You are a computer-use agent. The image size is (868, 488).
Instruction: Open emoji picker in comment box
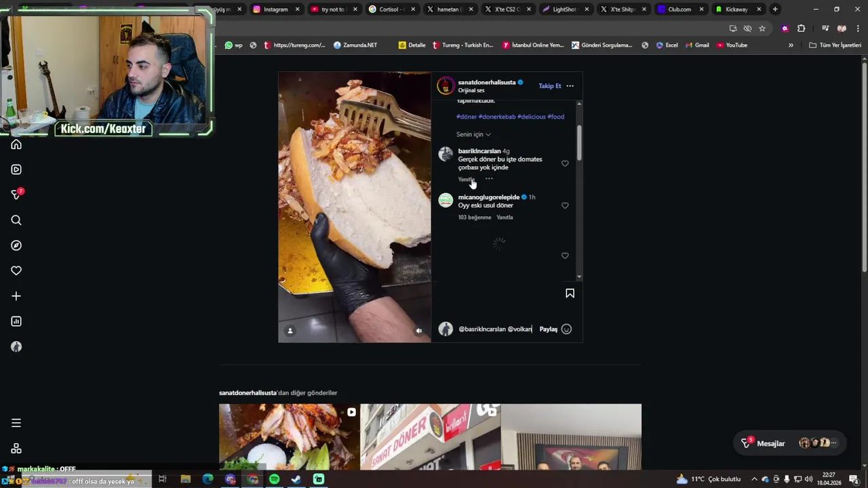[566, 329]
